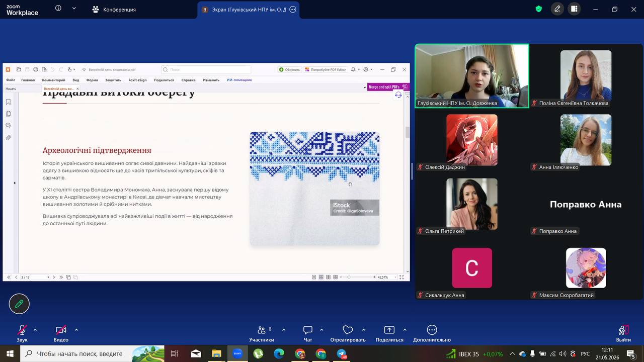Open the More options ellipsis icon

point(432,330)
